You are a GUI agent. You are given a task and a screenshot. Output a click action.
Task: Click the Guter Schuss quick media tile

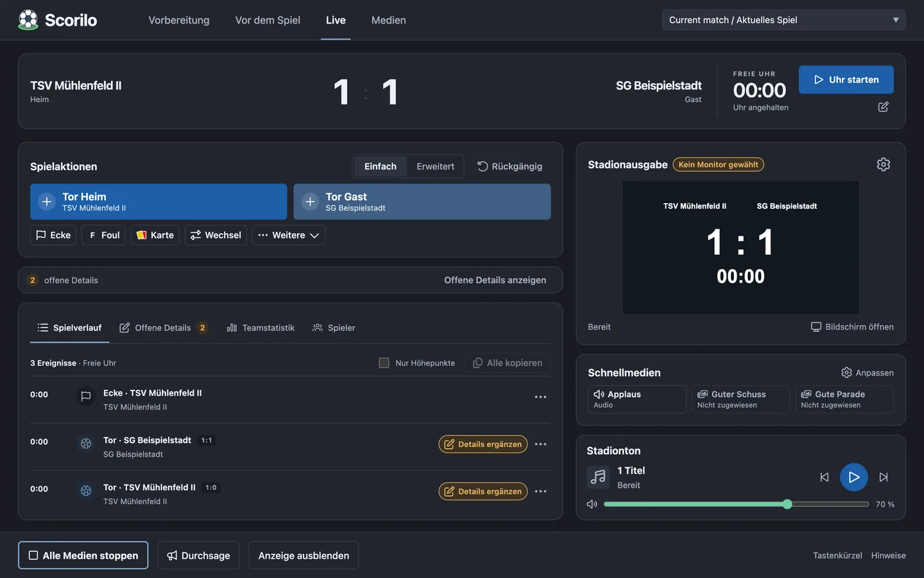click(740, 399)
